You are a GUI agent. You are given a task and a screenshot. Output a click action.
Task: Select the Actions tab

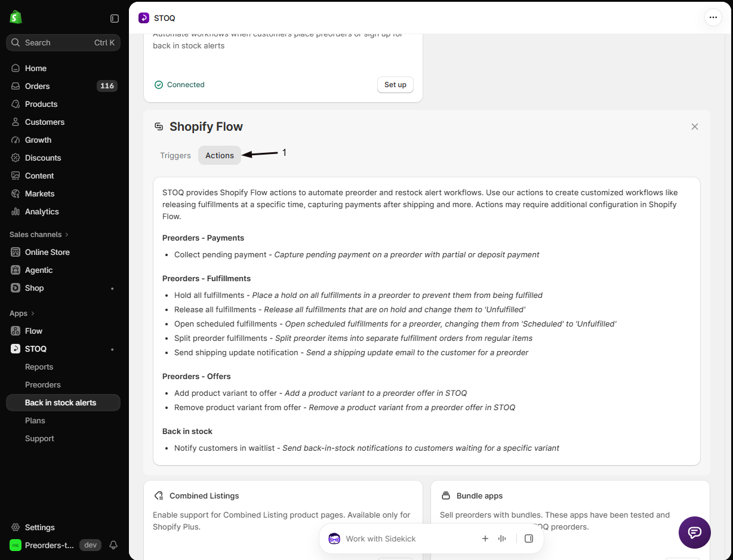(x=220, y=155)
